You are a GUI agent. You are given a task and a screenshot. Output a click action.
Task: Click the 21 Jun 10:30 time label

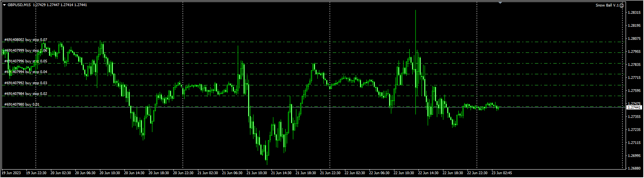pyautogui.click(x=257, y=173)
